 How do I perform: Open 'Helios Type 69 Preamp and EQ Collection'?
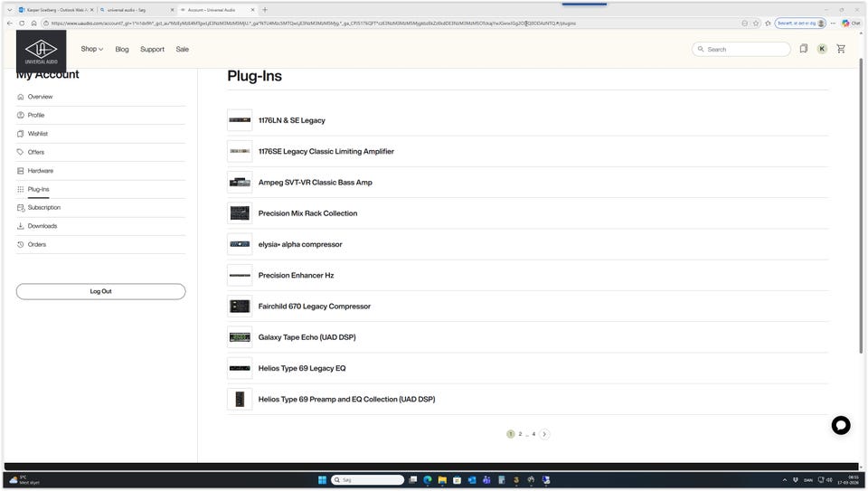coord(346,399)
